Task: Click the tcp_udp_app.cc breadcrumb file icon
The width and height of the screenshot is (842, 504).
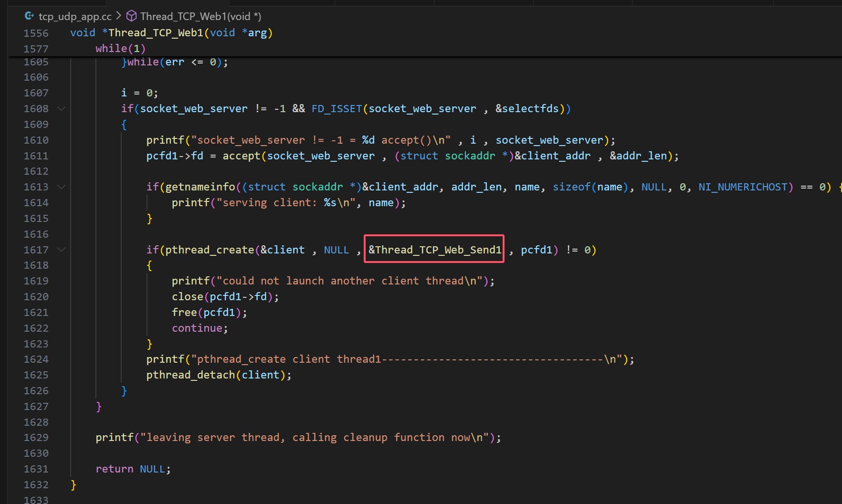Action: coord(29,16)
